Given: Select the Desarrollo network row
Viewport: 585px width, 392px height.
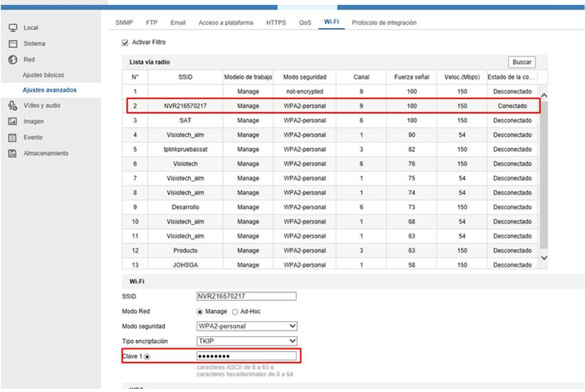Looking at the screenshot, I should click(x=330, y=208).
